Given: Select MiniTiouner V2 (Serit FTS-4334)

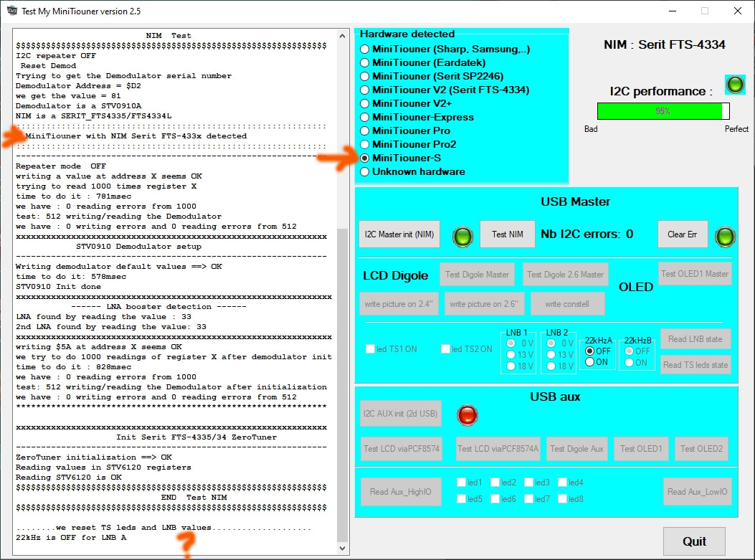Looking at the screenshot, I should tap(364, 90).
